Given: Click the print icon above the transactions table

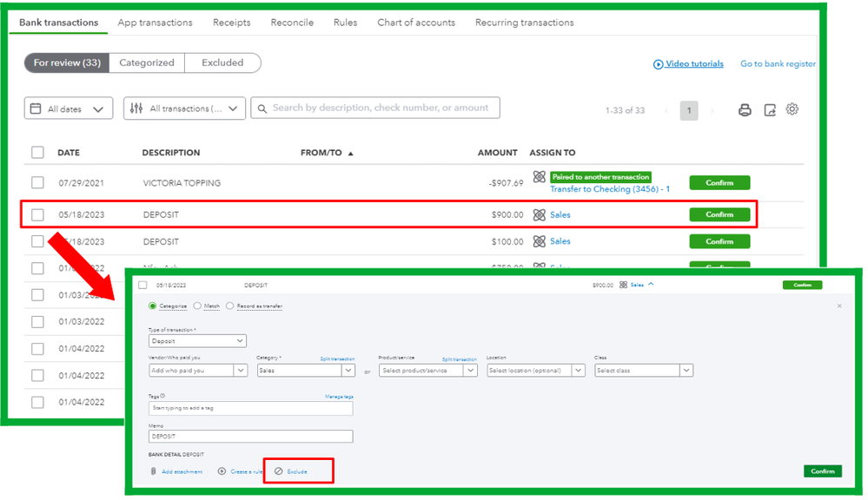Looking at the screenshot, I should (745, 109).
